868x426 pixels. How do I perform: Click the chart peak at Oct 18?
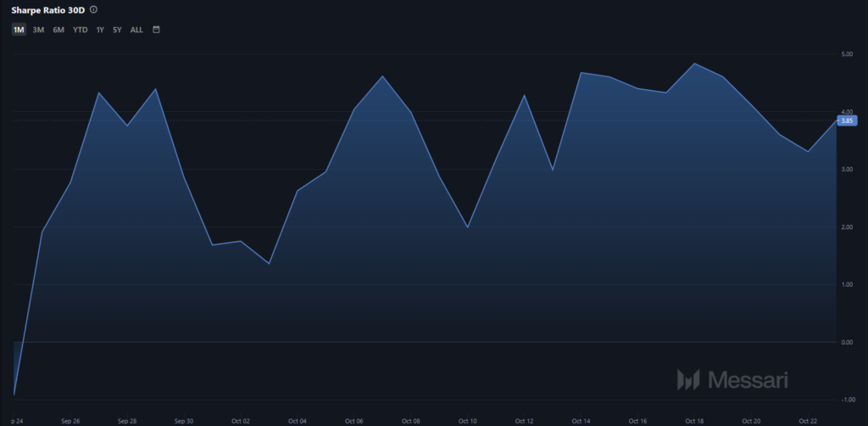(x=694, y=64)
